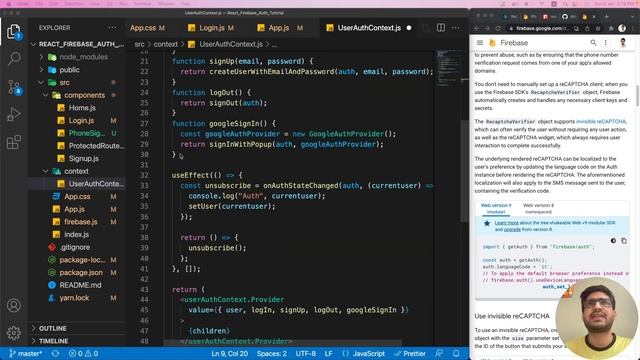Open the Accounts menu icon
This screenshot has height=360, width=640.
[x=14, y=305]
